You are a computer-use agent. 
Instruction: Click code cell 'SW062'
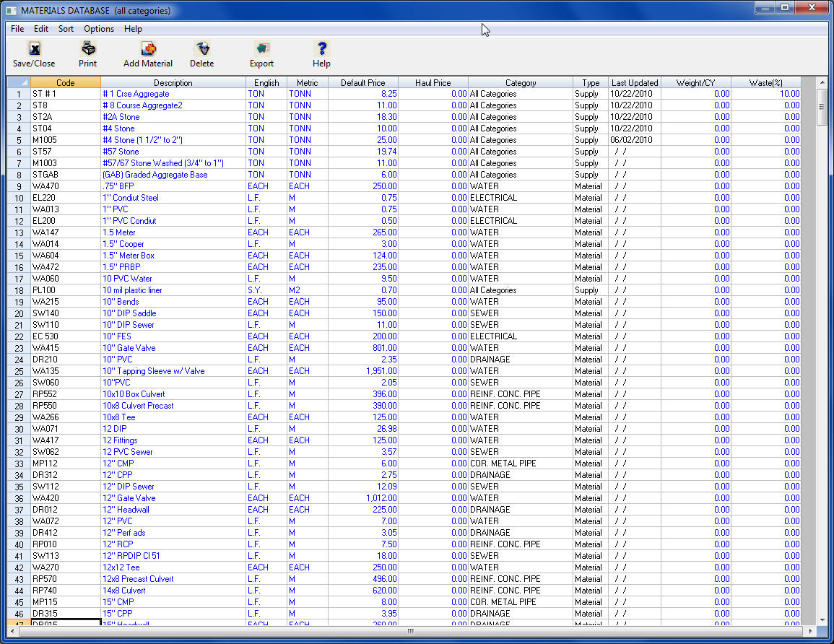coord(66,452)
